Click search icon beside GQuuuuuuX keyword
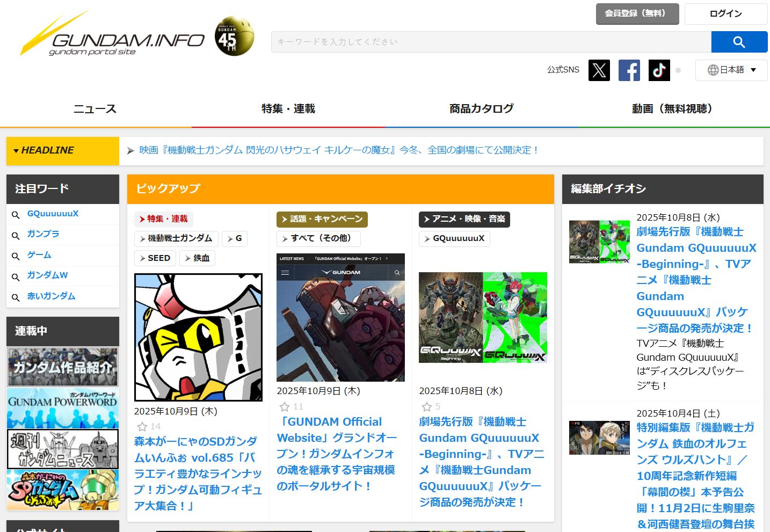Image resolution: width=770 pixels, height=532 pixels. point(16,215)
